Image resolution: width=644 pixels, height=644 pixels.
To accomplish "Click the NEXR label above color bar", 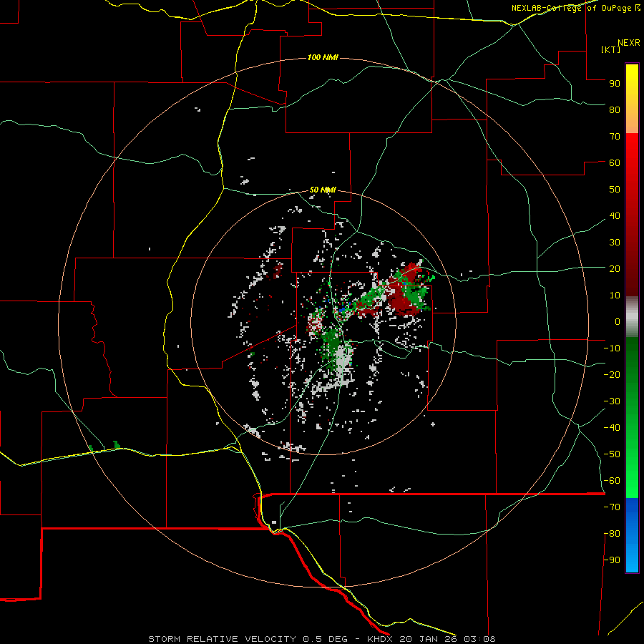I will pyautogui.click(x=629, y=43).
